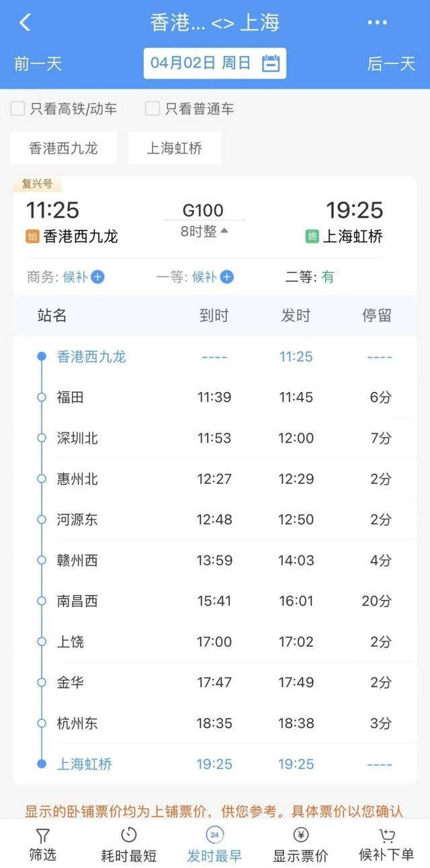Tap the 显示票价 yen icon
430x868 pixels.
click(x=300, y=836)
